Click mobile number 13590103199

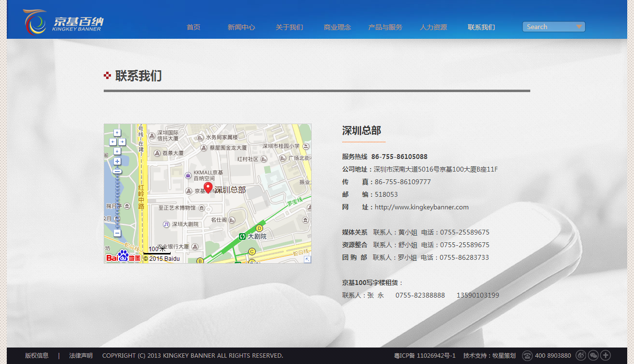pos(478,296)
